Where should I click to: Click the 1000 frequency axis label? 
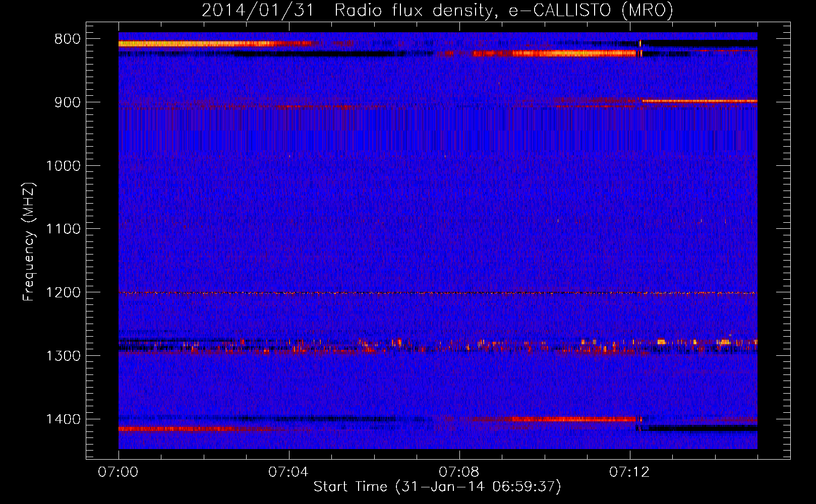click(x=64, y=166)
